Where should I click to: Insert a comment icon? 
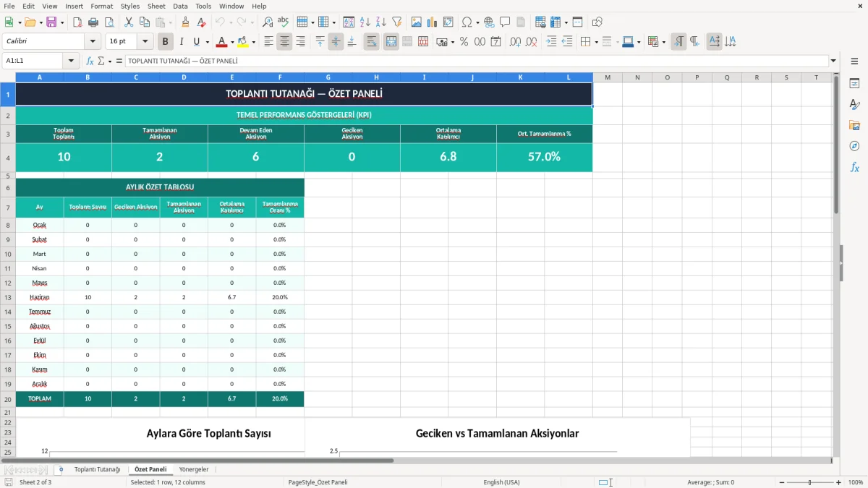(505, 22)
